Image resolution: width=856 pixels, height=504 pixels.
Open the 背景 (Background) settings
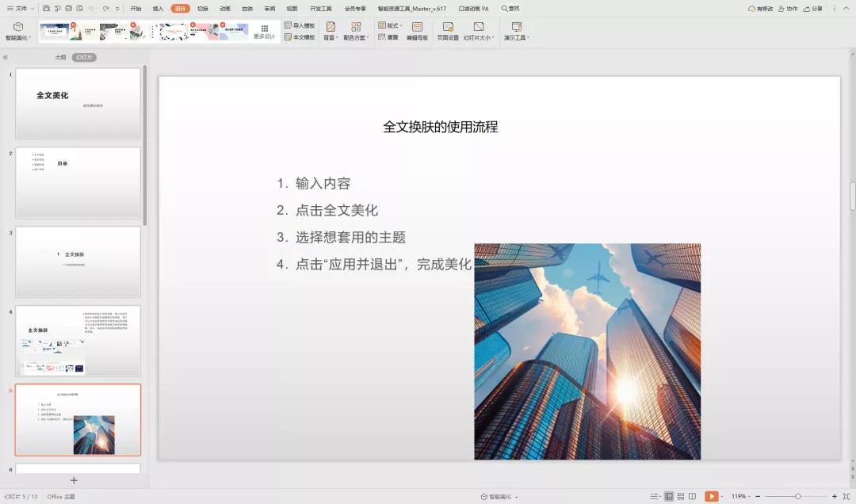(330, 32)
